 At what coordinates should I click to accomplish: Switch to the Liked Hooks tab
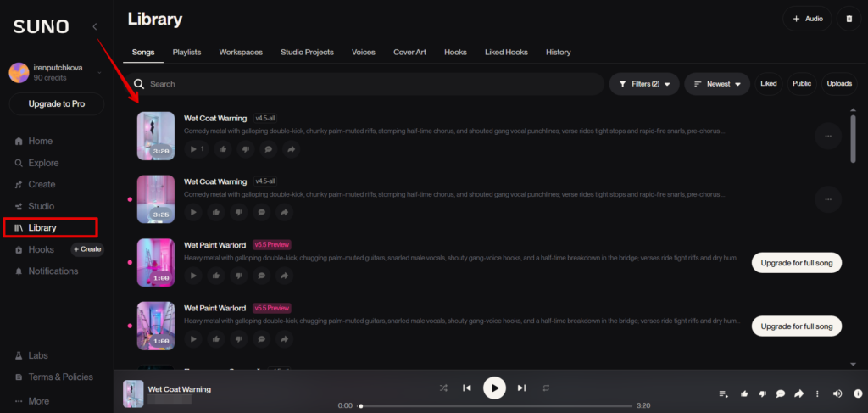(x=507, y=52)
